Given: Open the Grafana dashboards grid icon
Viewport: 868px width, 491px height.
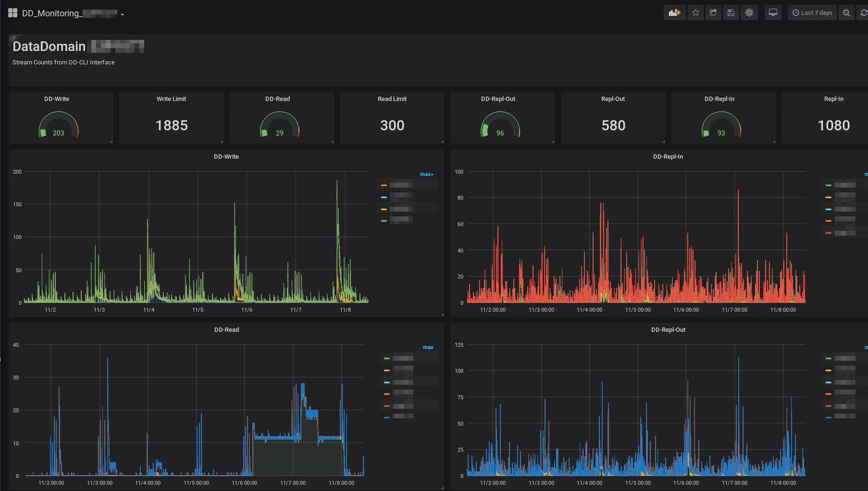Looking at the screenshot, I should click(x=12, y=13).
